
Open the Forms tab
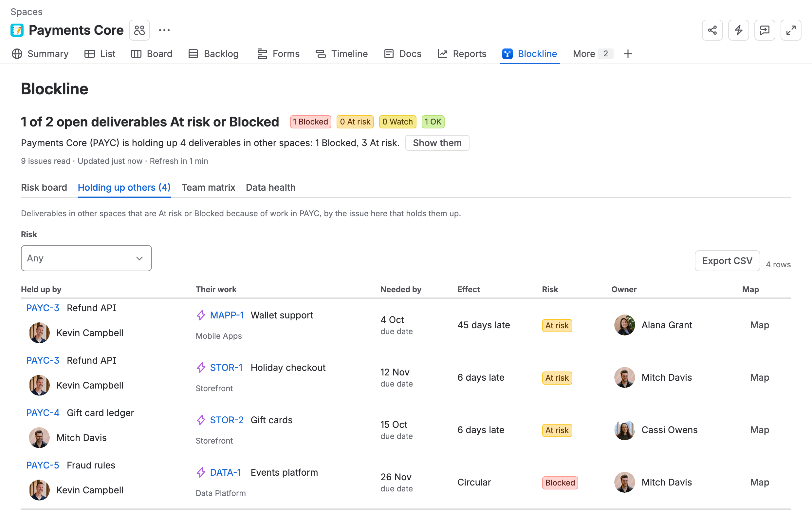(278, 54)
